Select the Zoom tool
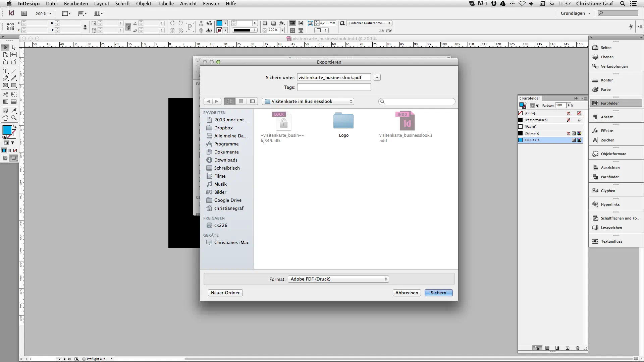The image size is (644, 362). [14, 118]
